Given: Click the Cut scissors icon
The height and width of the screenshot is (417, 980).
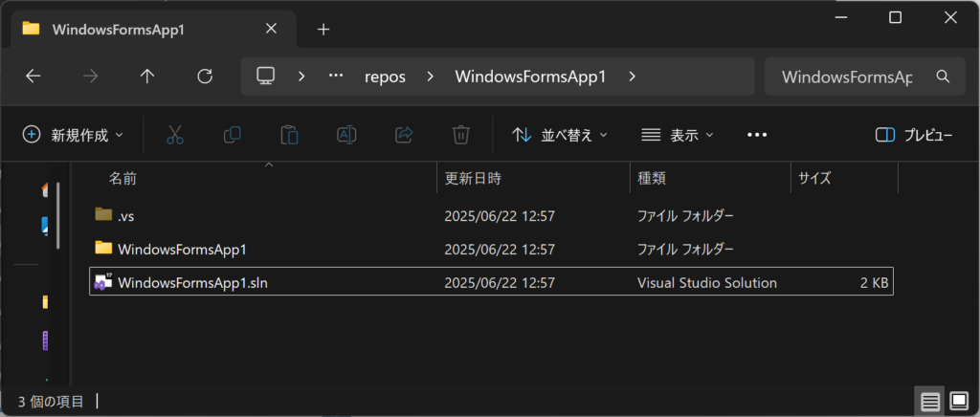Looking at the screenshot, I should 175,135.
